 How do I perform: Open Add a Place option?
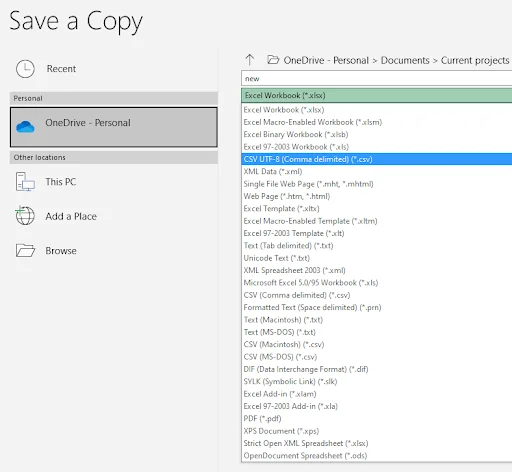114,216
